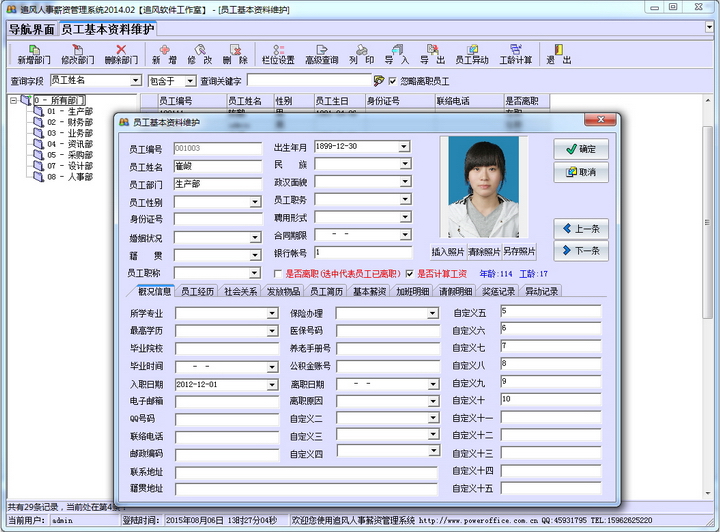
Task: Switch to the 加班明细 tab
Action: (413, 291)
